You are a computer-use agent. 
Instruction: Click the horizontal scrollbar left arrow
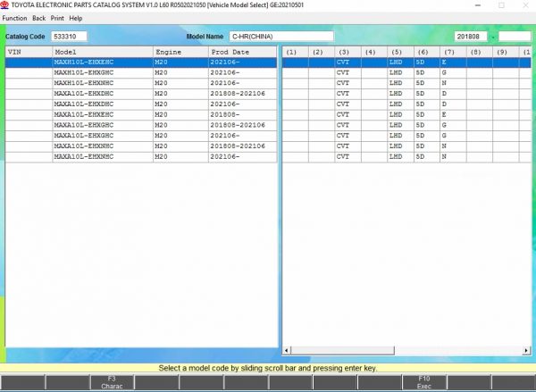point(287,350)
